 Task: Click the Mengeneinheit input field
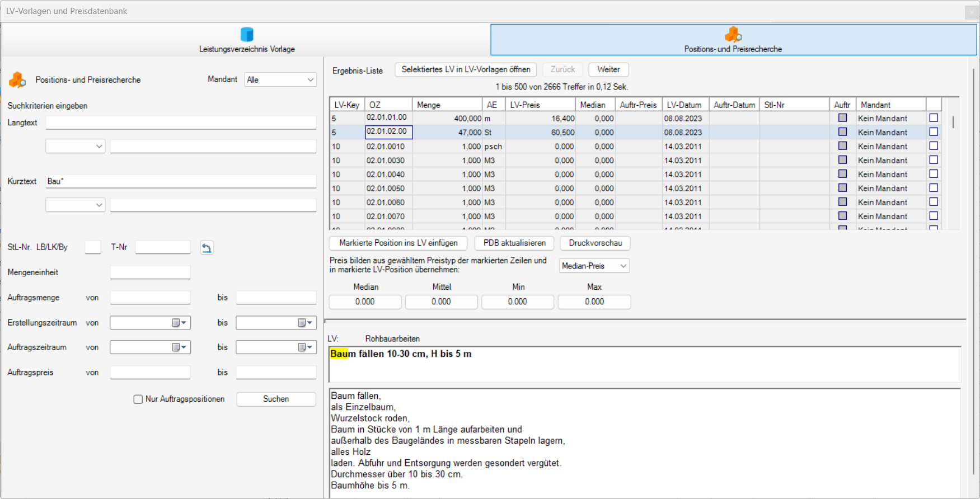tap(150, 272)
